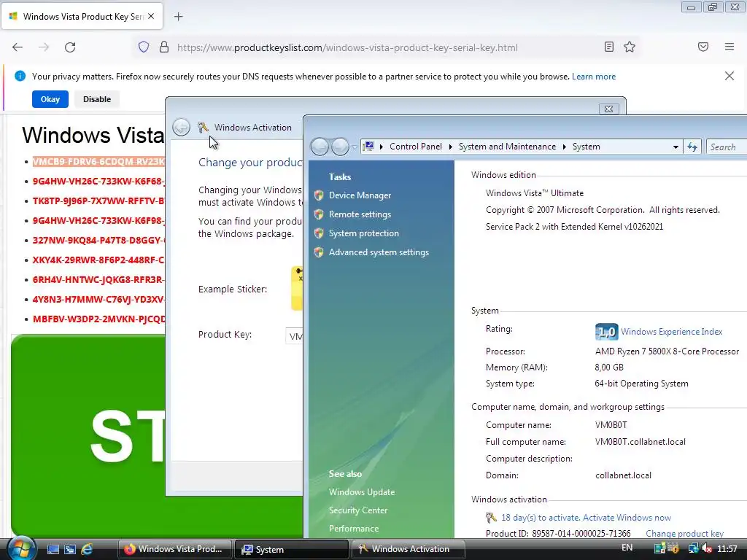Click the Control Panel breadcrumb
The image size is (747, 560).
(x=415, y=147)
